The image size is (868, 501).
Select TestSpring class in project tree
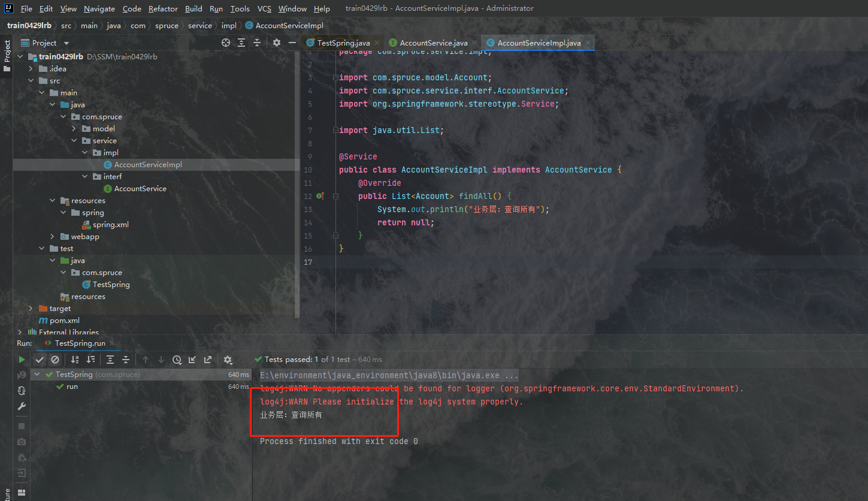point(111,285)
